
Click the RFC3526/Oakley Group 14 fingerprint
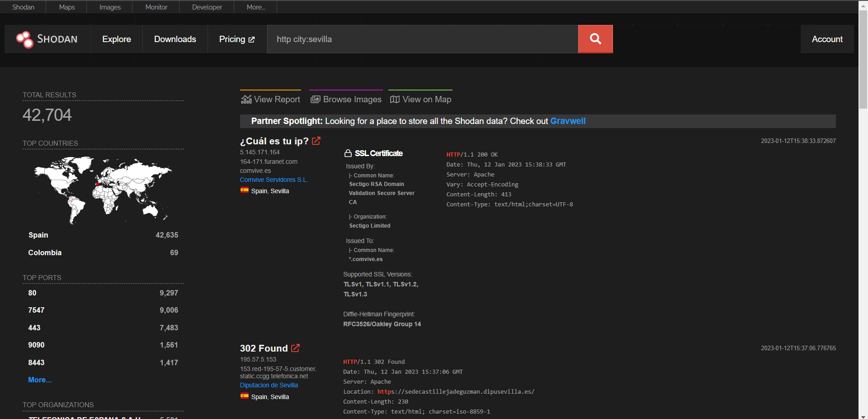click(382, 324)
